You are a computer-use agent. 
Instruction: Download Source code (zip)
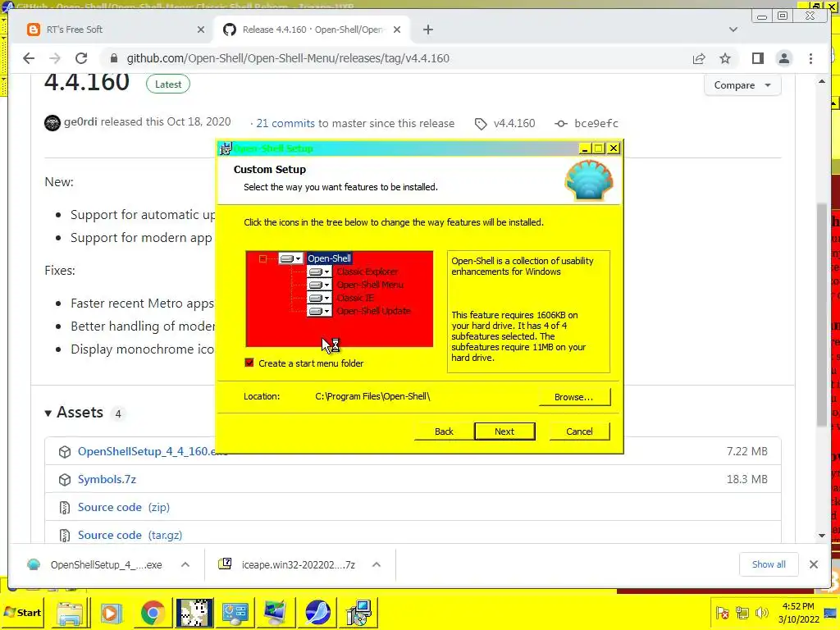(124, 507)
